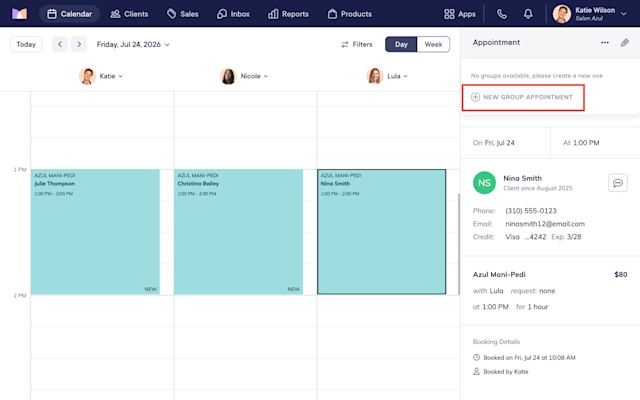Go to the Clients section
Screen dimensions: 640x400
tap(129, 14)
